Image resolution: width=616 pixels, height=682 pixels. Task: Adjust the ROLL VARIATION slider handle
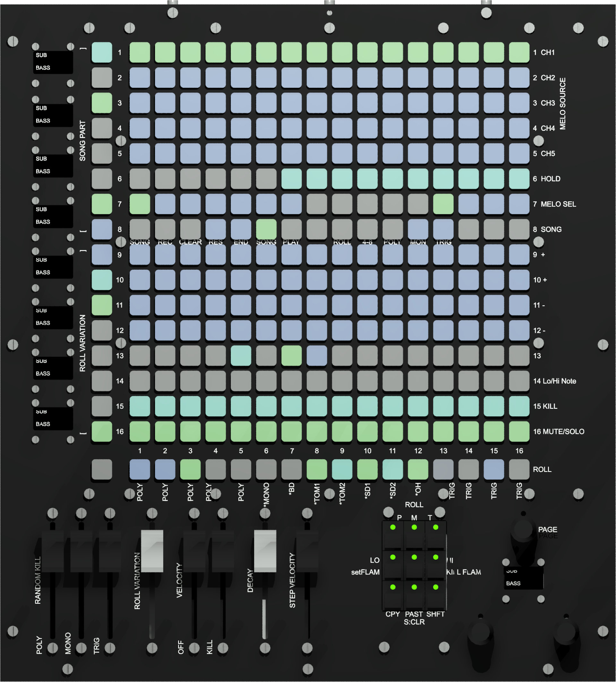click(152, 551)
